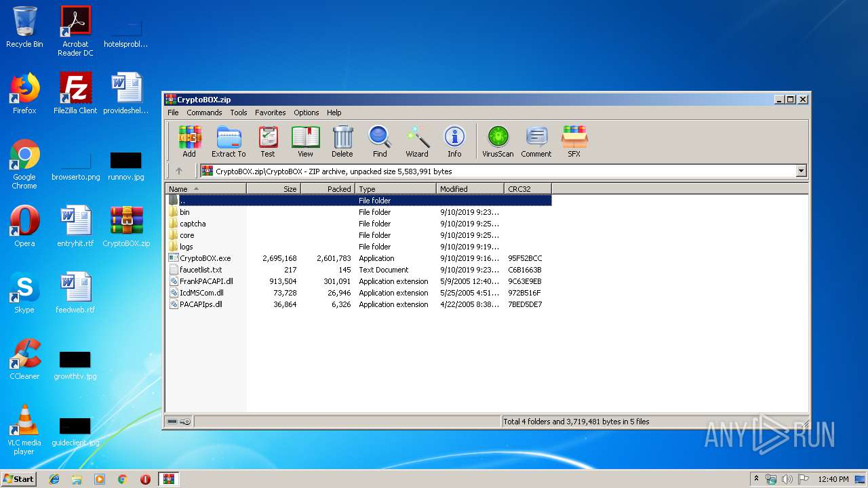Open CCleaner desktop shortcut
Screen dimensions: 868x488
pos(24,359)
